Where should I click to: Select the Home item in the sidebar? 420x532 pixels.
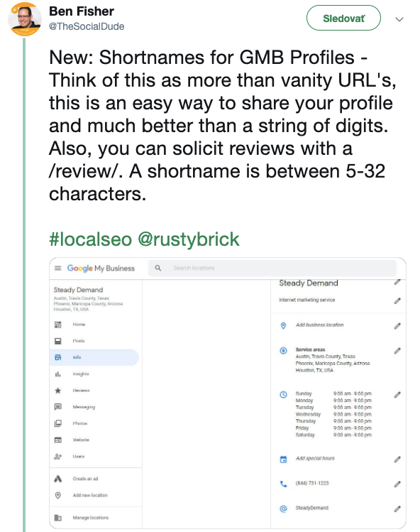click(79, 325)
